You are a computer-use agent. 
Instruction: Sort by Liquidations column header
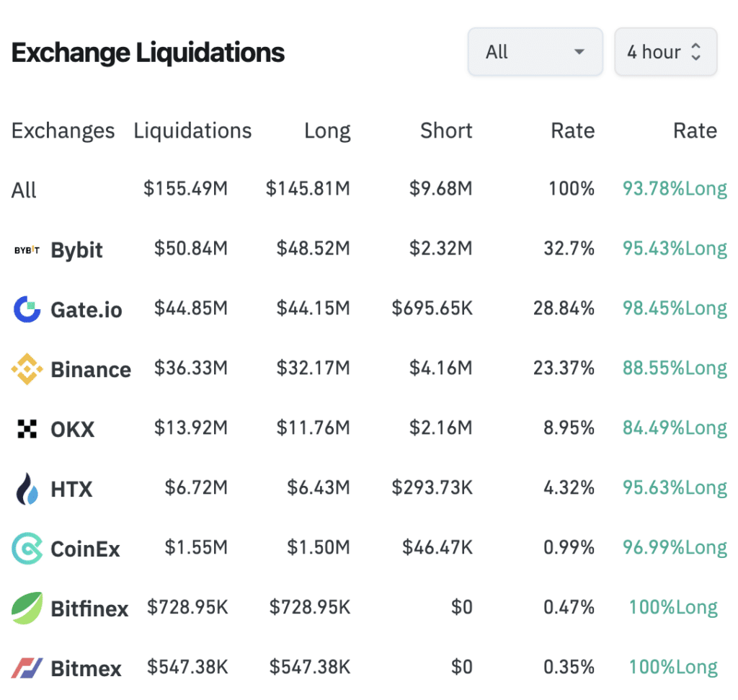click(192, 131)
